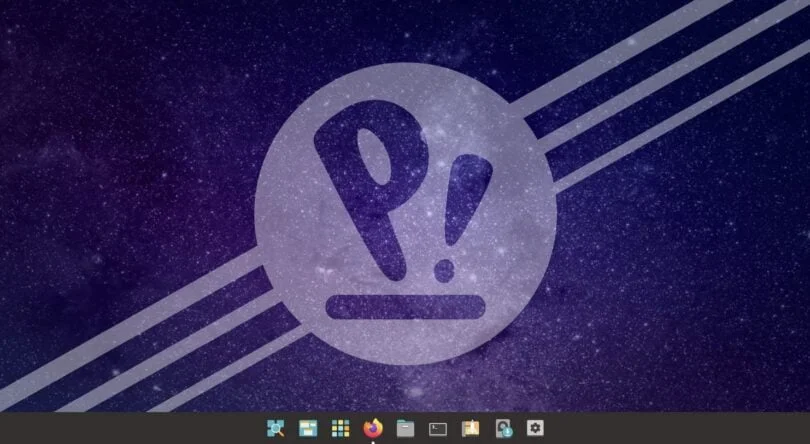
Task: Open the Files folder icon in the dock
Action: [406, 428]
